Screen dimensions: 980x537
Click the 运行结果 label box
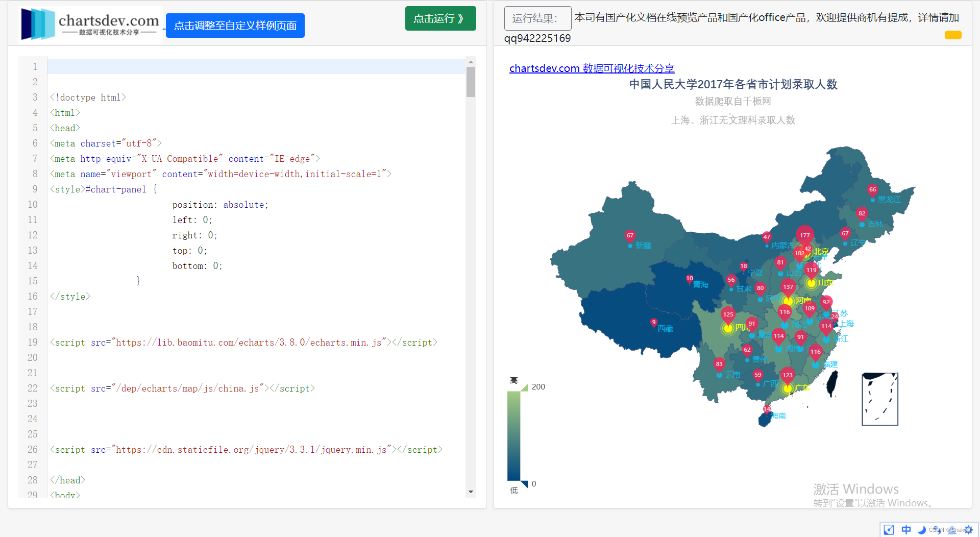[x=538, y=18]
